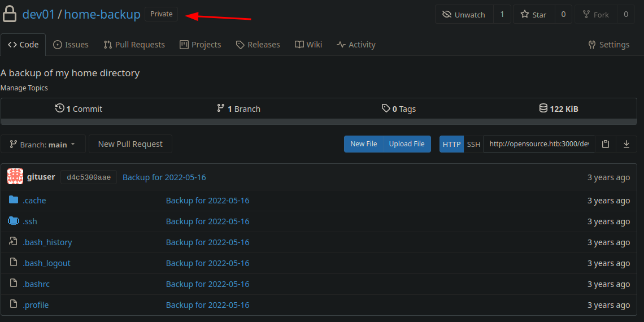Viewport: 644px width, 322px height.
Task: Open the .bashrc file
Action: click(x=36, y=284)
